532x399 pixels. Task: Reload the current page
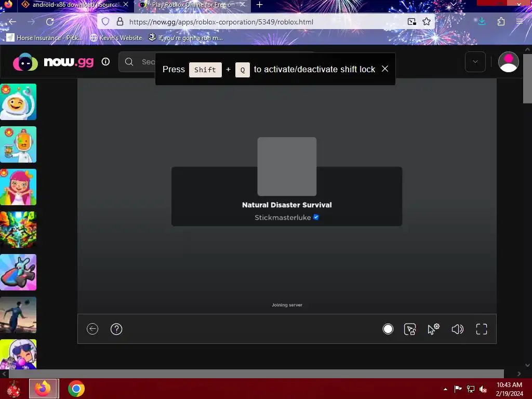50,22
